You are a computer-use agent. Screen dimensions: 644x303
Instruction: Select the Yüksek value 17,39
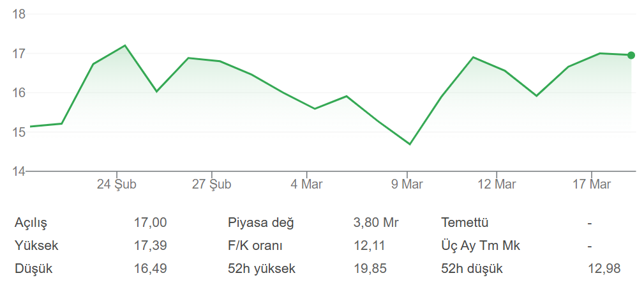[x=150, y=245]
